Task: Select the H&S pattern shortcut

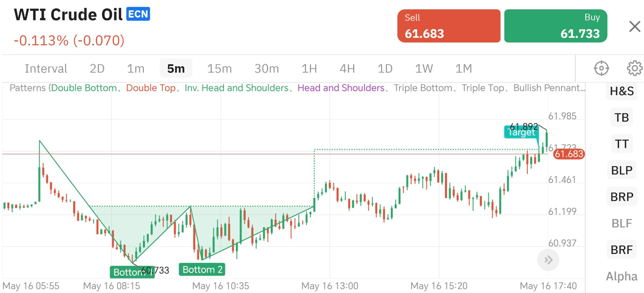Action: [621, 91]
